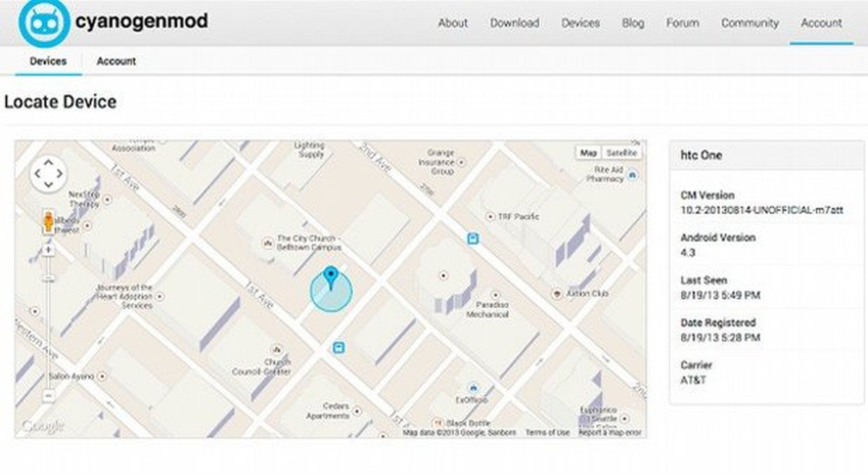This screenshot has width=868, height=475.
Task: Click the Lighting Supply map label
Action: pos(310,150)
